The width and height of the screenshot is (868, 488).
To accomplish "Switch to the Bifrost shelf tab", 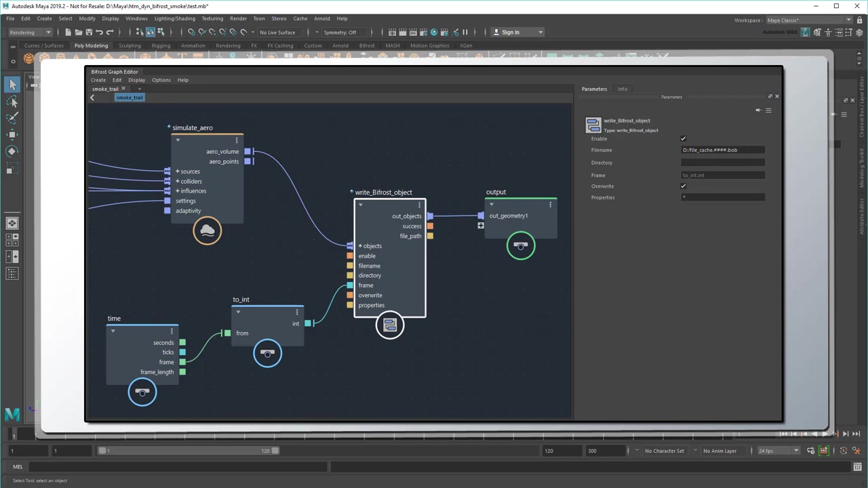I will [367, 45].
